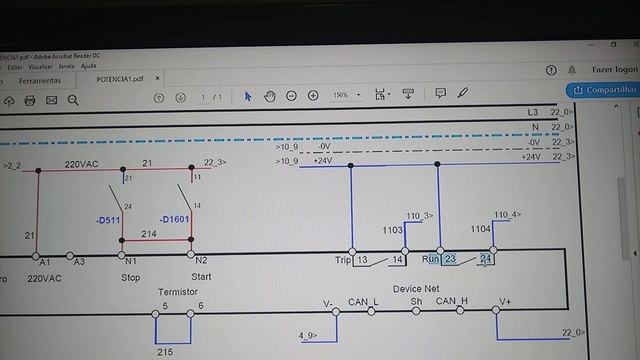Click the 215 wire label
This screenshot has width=640, height=360.
[165, 352]
